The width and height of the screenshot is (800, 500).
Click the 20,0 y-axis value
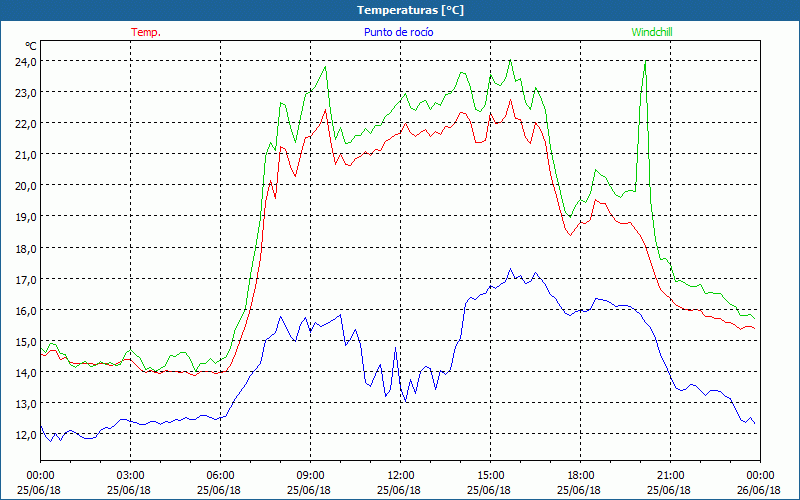pyautogui.click(x=26, y=185)
